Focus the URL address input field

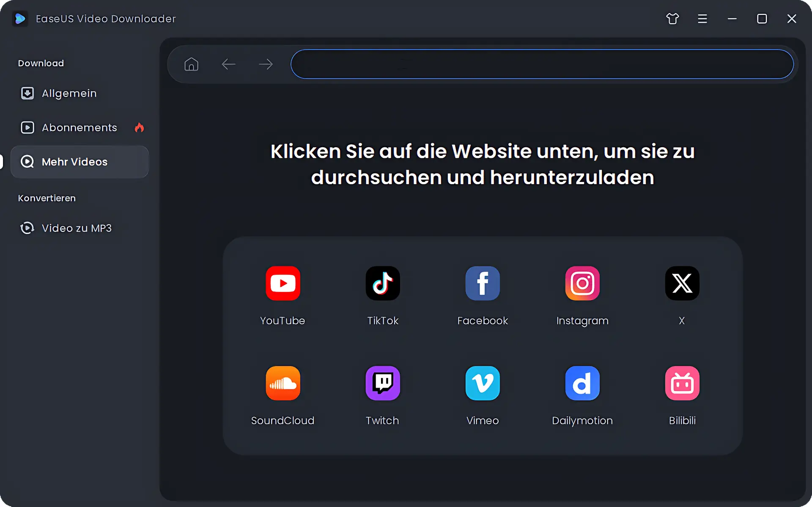click(542, 64)
